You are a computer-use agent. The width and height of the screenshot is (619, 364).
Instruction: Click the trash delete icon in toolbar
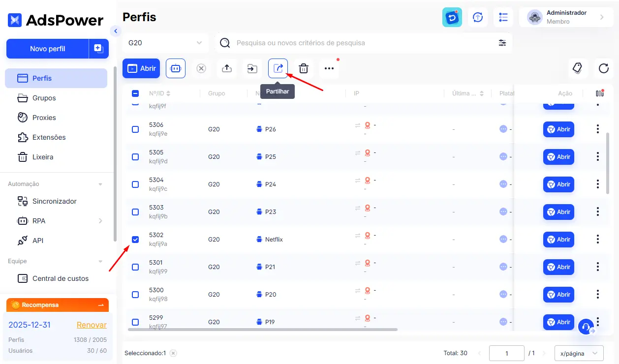pyautogui.click(x=304, y=68)
